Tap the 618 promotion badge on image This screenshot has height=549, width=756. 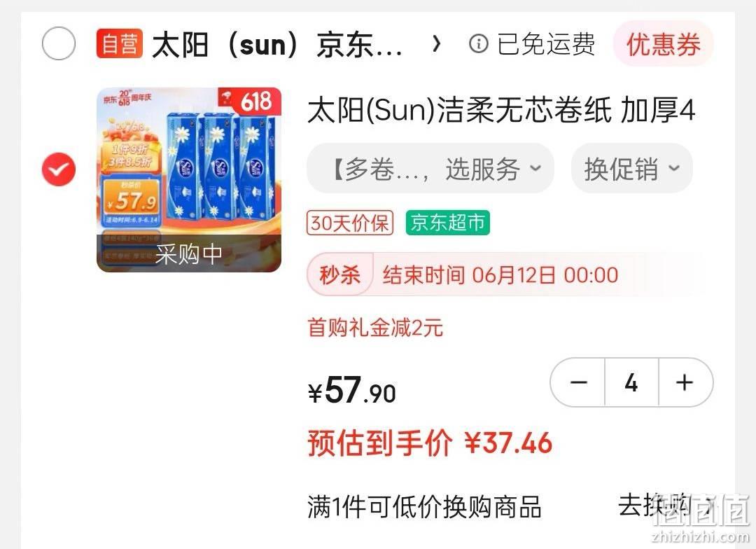pos(250,101)
